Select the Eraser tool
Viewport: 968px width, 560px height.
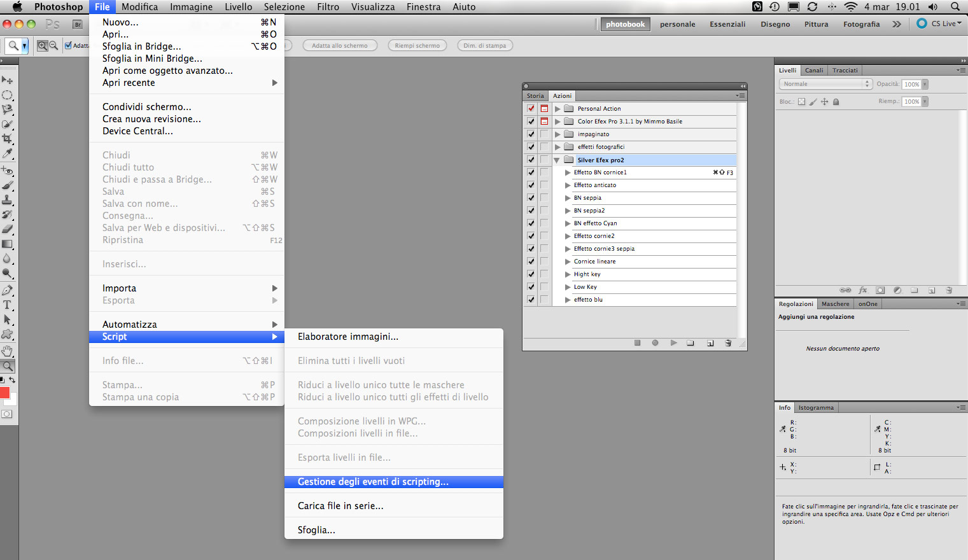[x=8, y=229]
